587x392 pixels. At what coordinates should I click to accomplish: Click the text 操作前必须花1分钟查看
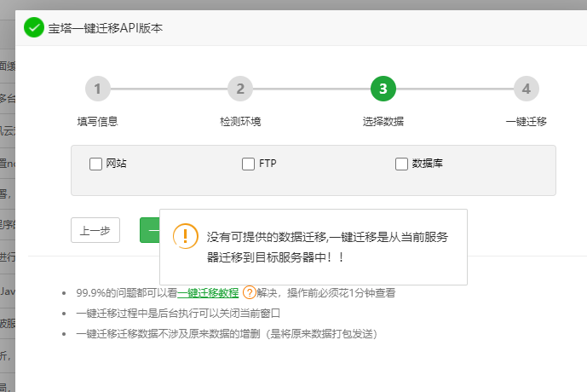(x=342, y=293)
